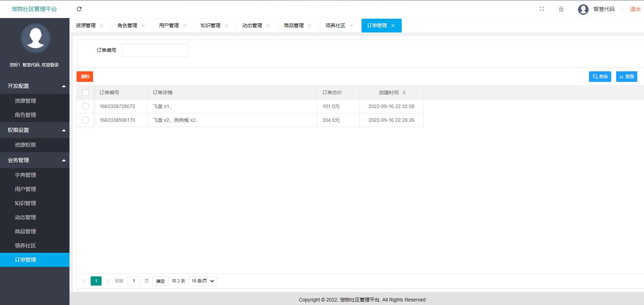Toggle fullscreen mode icon
This screenshot has height=305, width=644.
[x=542, y=9]
